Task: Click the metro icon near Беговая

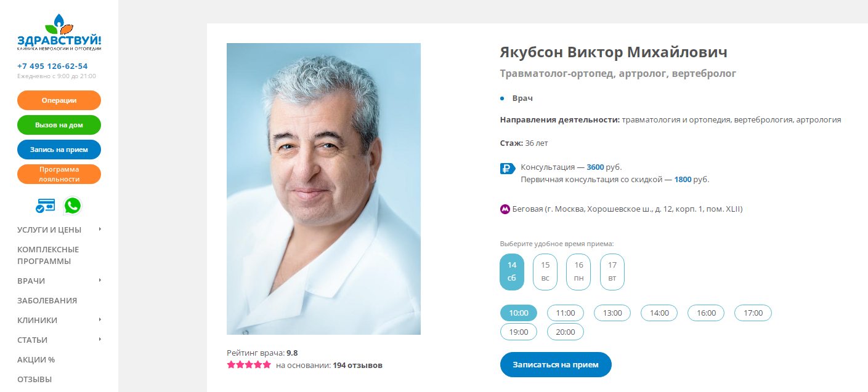Action: point(505,209)
